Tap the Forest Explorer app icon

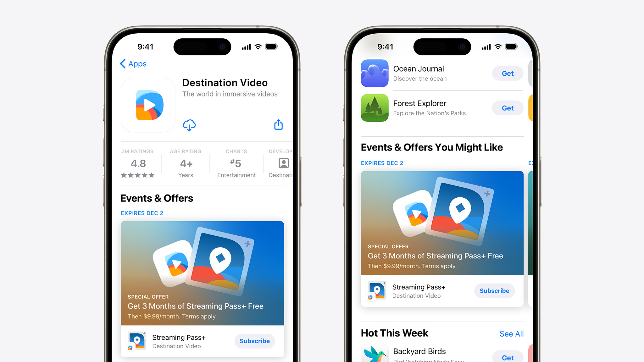pyautogui.click(x=375, y=108)
